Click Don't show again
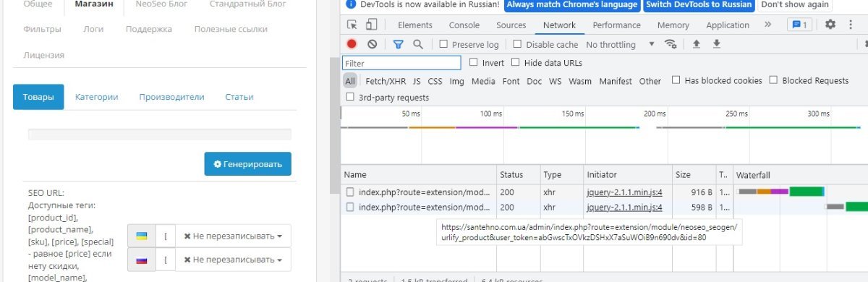 pos(795,4)
